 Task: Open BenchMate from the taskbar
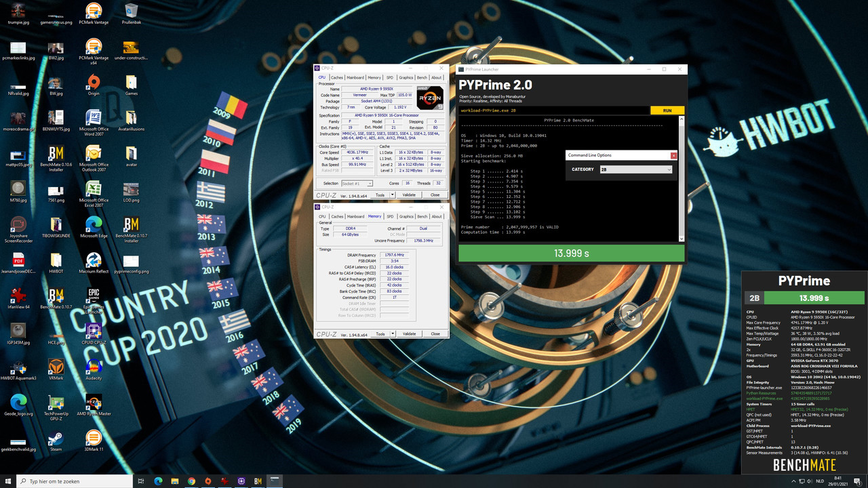tap(258, 481)
